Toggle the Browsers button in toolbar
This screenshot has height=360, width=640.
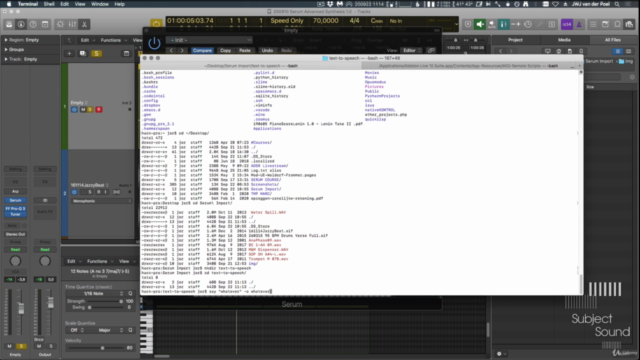629,24
